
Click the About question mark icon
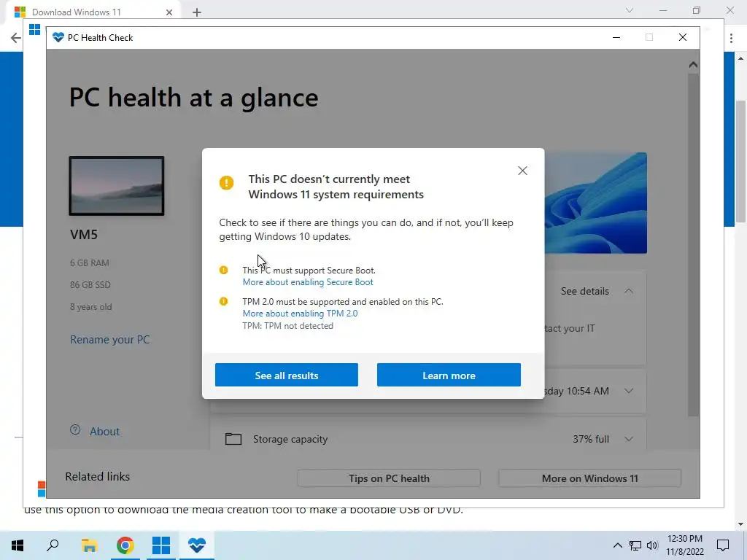pyautogui.click(x=75, y=430)
